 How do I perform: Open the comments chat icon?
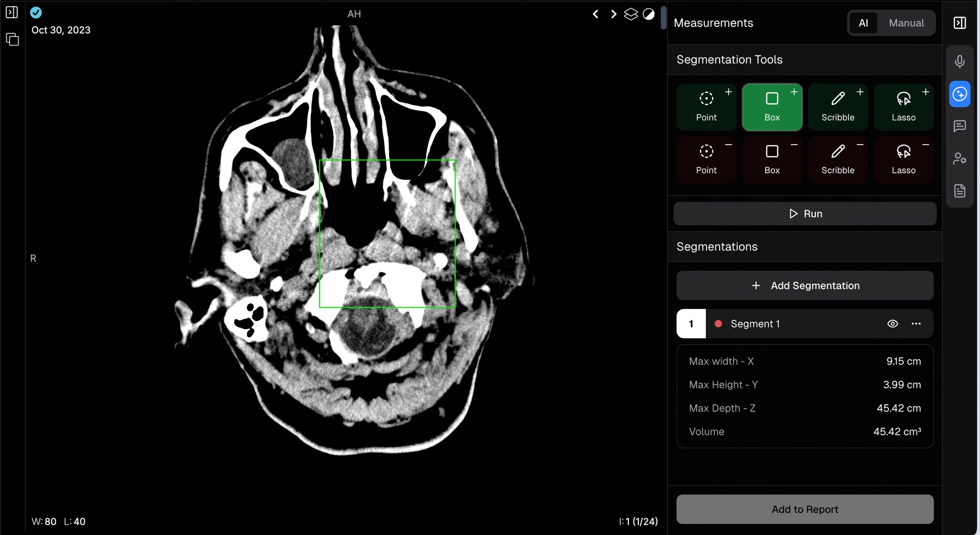(x=959, y=126)
